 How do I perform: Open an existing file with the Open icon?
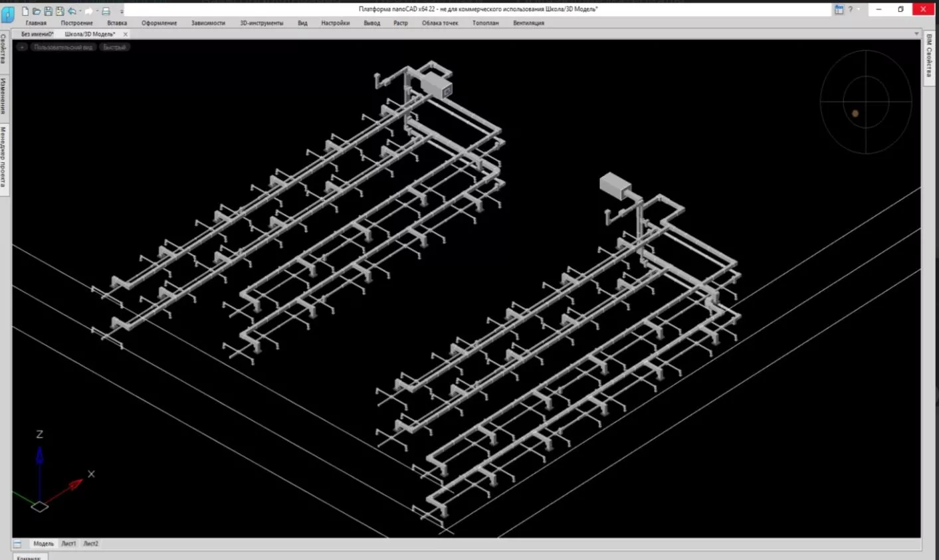click(37, 10)
